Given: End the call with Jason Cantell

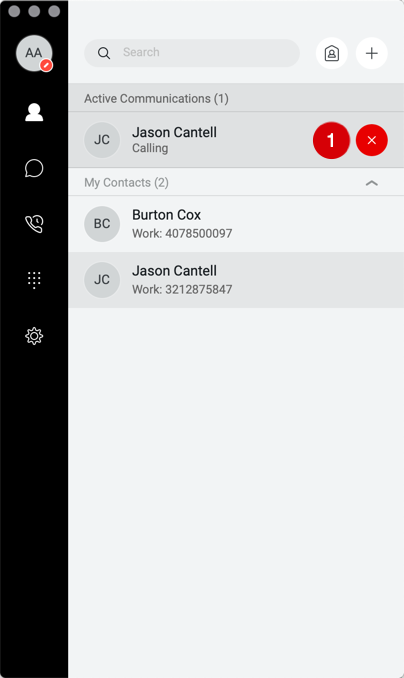Looking at the screenshot, I should click(372, 140).
